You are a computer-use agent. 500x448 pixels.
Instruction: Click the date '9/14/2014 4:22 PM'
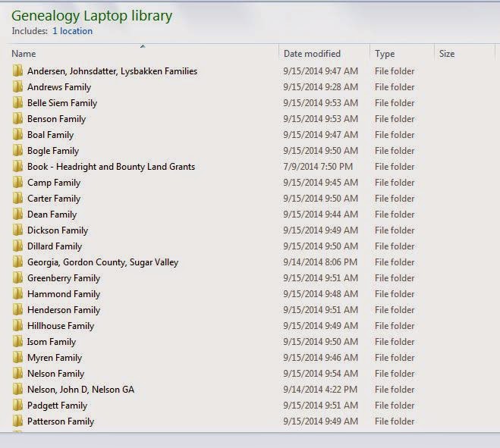point(320,390)
